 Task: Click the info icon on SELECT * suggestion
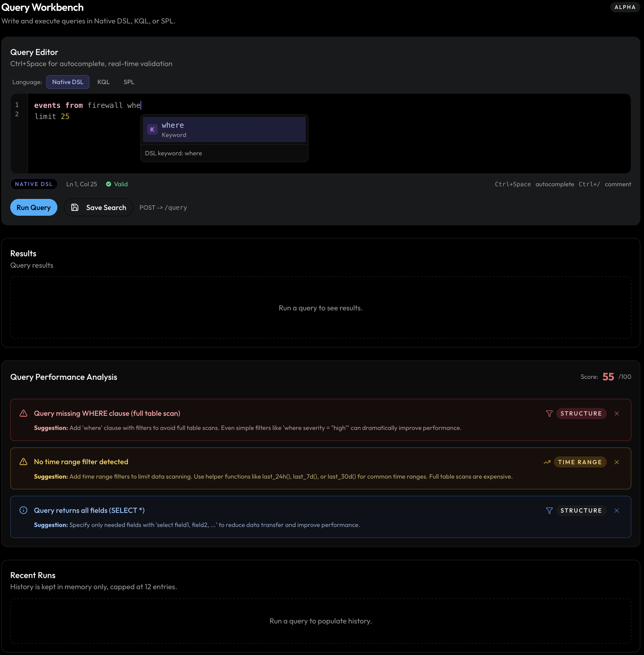tap(23, 510)
